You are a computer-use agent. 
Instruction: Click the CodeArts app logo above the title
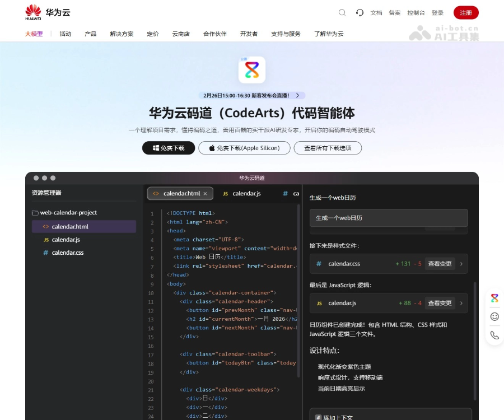tap(252, 69)
